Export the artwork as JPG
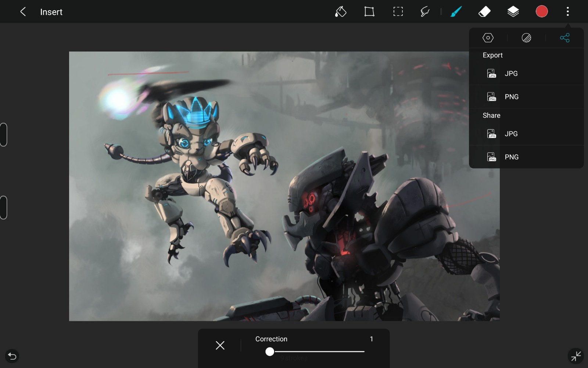 511,74
